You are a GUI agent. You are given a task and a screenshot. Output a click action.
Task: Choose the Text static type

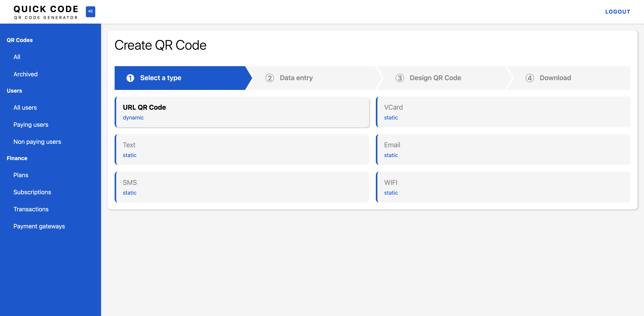242,150
